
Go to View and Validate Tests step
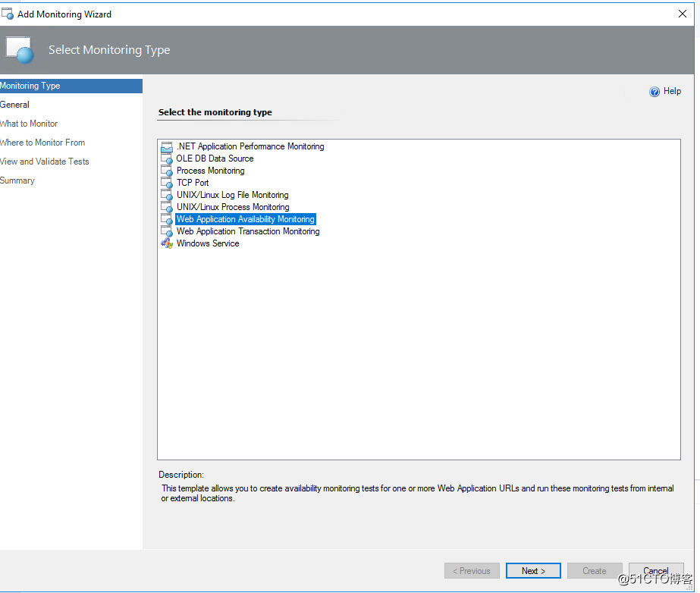tap(45, 162)
